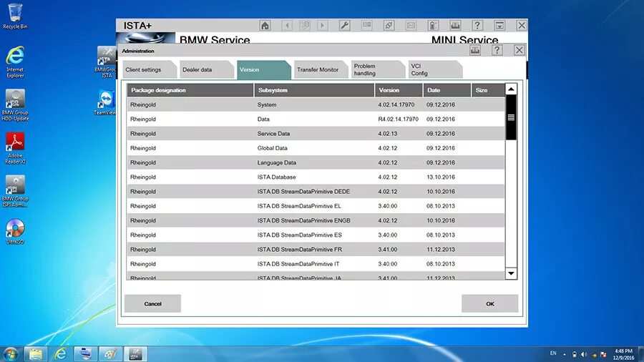
Task: Open UltraISO desktop icon
Action: tap(15, 232)
